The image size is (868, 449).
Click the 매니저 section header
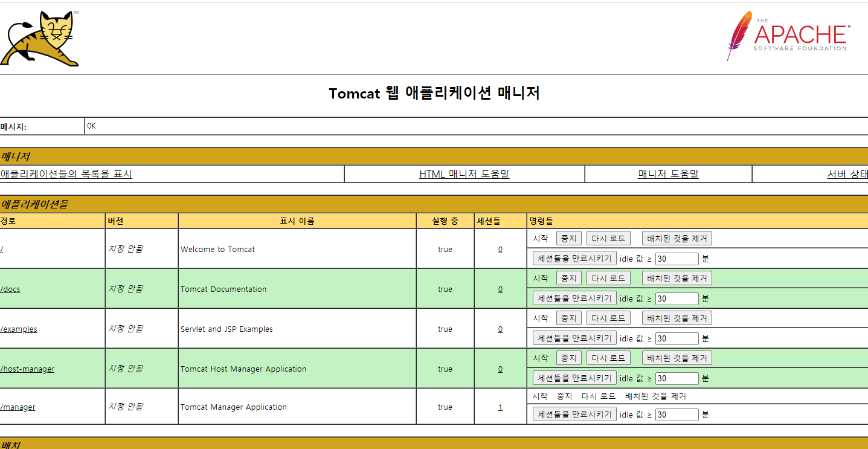point(434,156)
